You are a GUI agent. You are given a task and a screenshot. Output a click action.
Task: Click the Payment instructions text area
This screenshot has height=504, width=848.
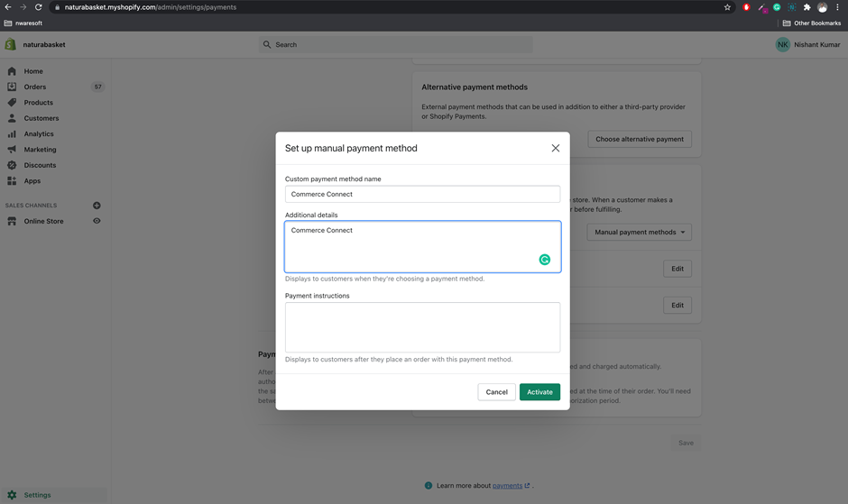(x=422, y=326)
